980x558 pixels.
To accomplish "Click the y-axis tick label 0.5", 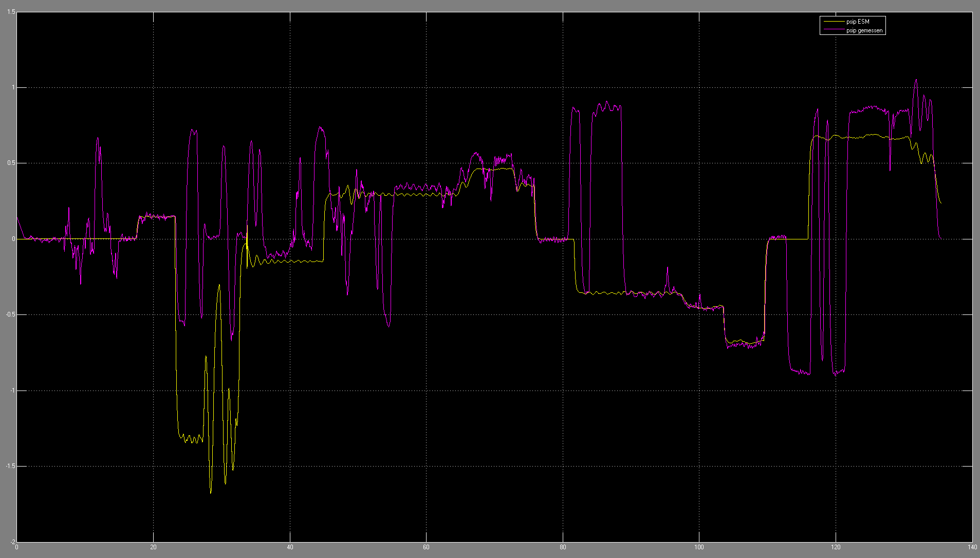I will click(x=11, y=163).
